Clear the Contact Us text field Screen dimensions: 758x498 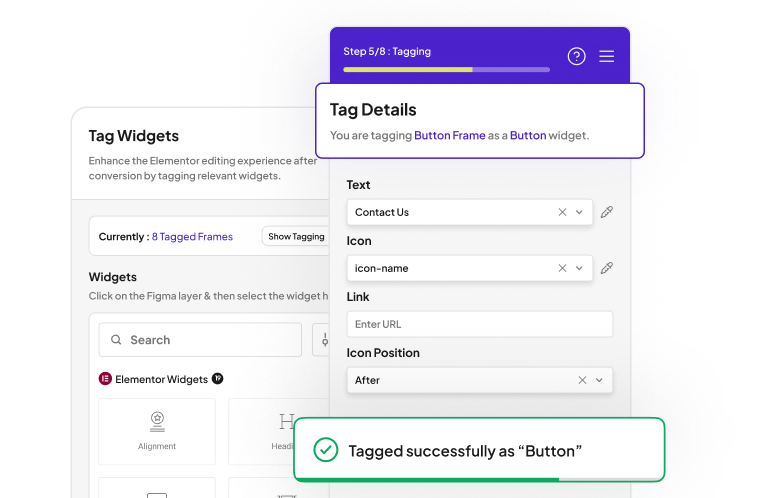coord(562,212)
